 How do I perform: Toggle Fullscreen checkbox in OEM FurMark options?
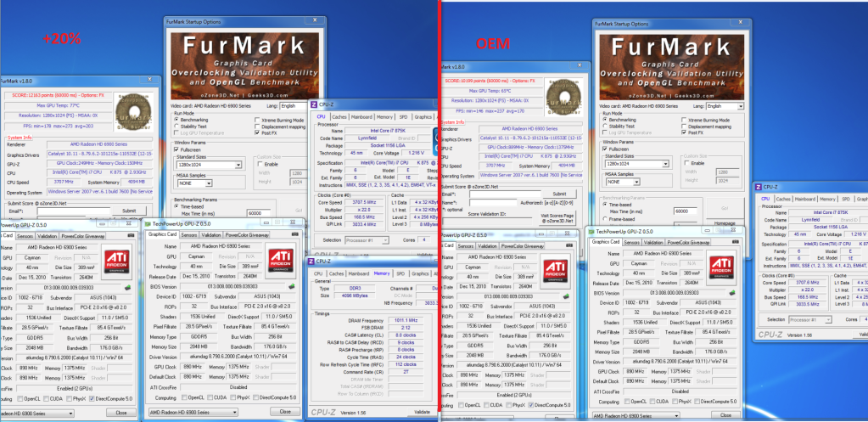click(605, 149)
